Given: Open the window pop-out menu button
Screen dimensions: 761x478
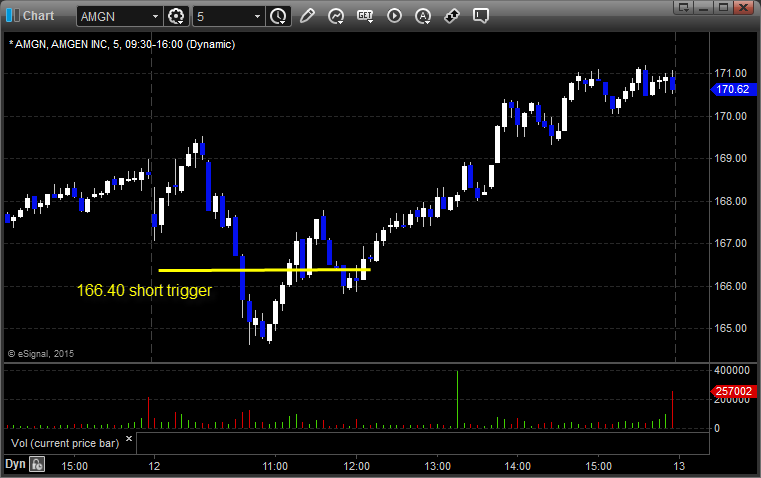Looking at the screenshot, I should [684, 7].
